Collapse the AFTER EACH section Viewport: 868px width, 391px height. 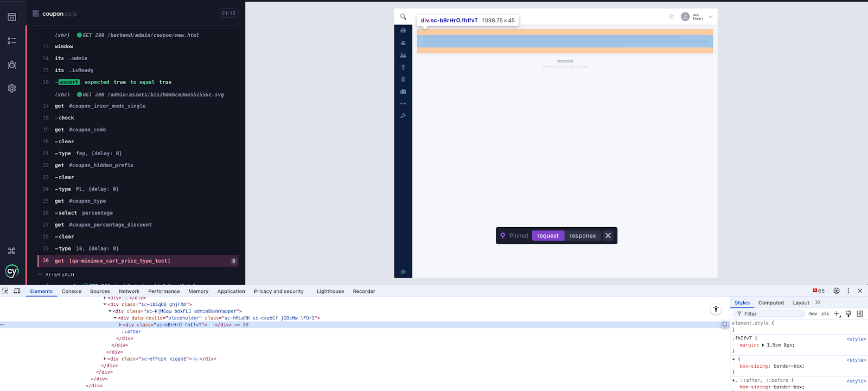41,275
